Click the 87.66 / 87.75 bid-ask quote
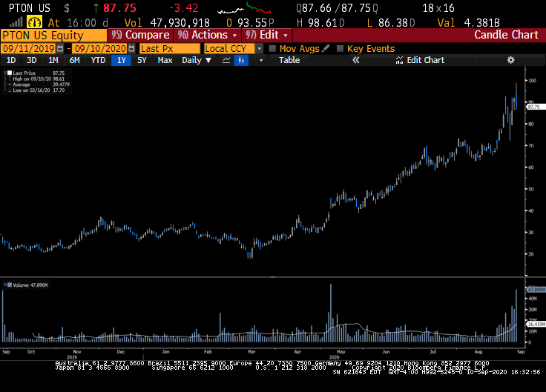 [x=337, y=8]
